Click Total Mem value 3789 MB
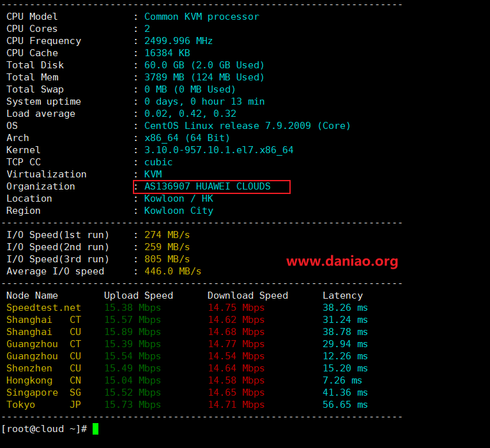The width and height of the screenshot is (490, 448). (x=164, y=77)
